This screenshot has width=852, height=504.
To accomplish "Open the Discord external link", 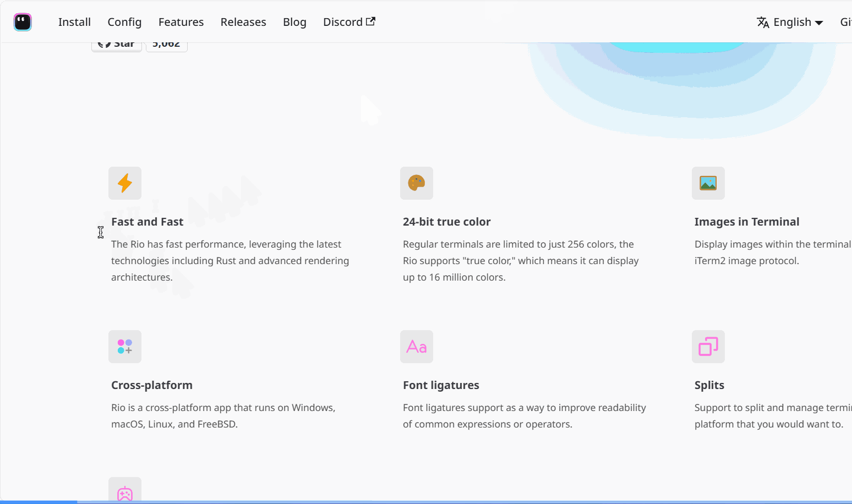I will click(349, 22).
